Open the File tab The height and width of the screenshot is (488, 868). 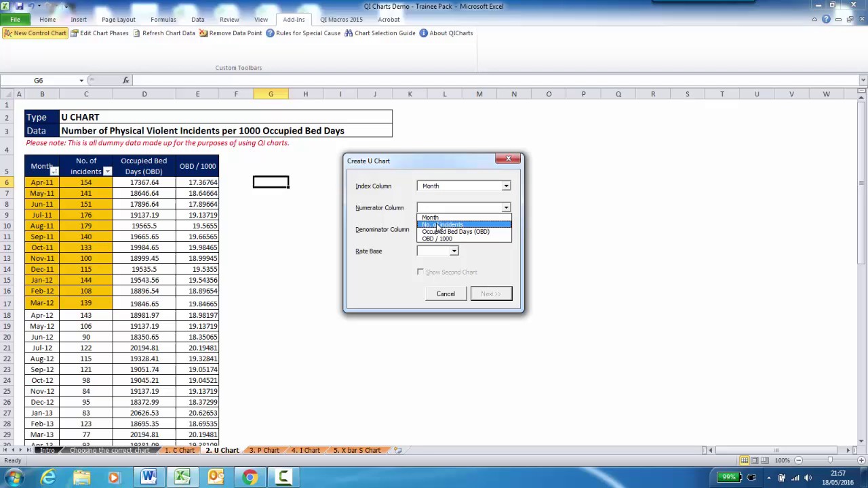coord(15,19)
